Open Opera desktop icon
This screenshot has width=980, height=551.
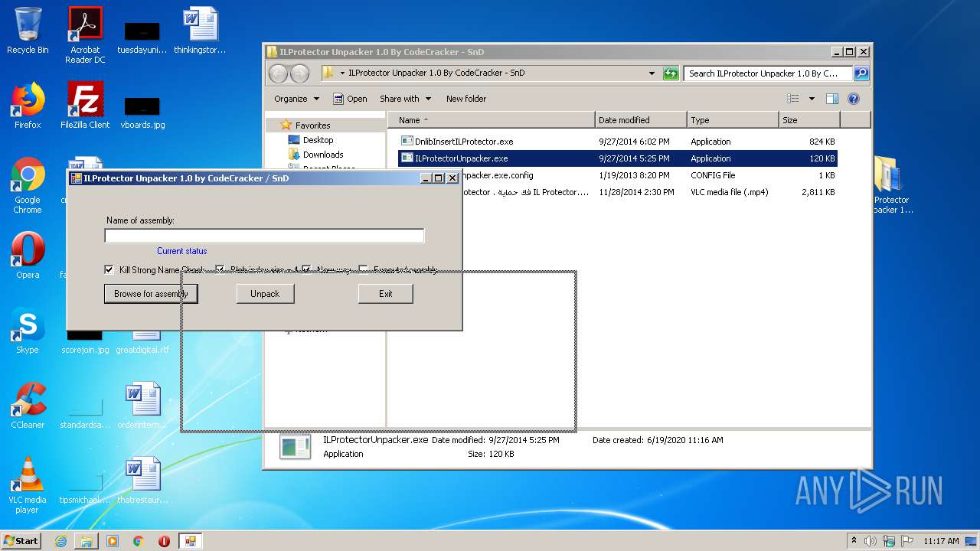coord(28,256)
